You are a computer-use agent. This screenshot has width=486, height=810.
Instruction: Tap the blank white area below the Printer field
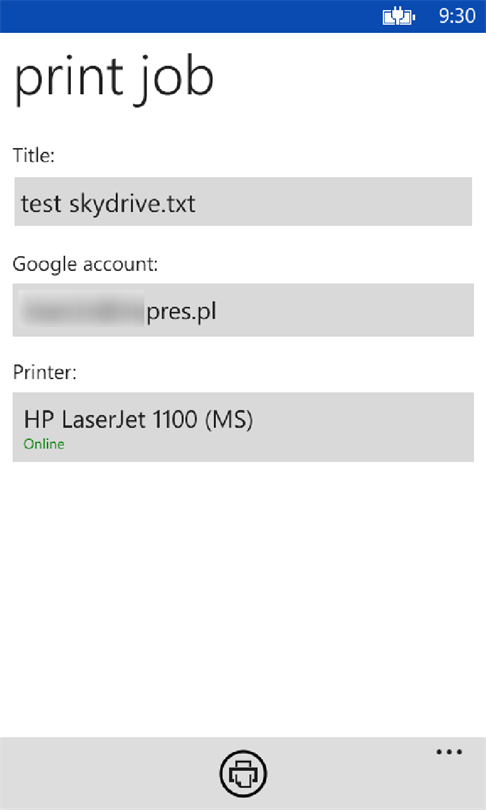click(x=243, y=599)
